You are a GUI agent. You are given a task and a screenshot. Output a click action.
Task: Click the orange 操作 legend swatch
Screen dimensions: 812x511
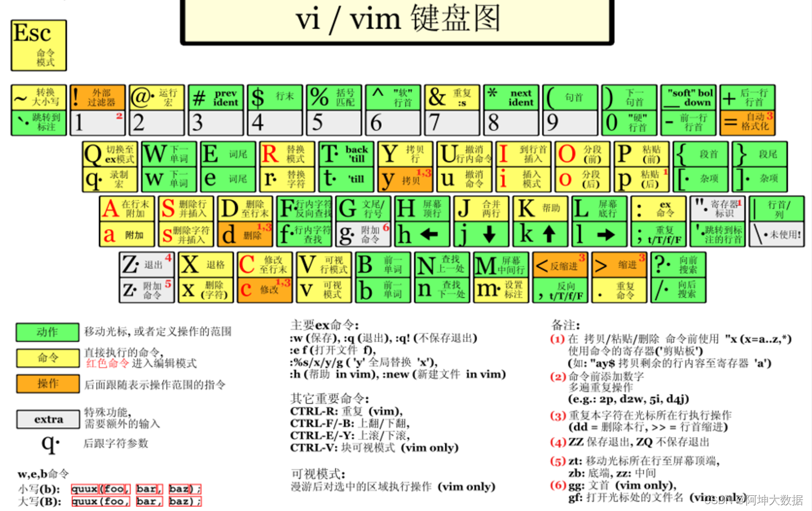47,384
